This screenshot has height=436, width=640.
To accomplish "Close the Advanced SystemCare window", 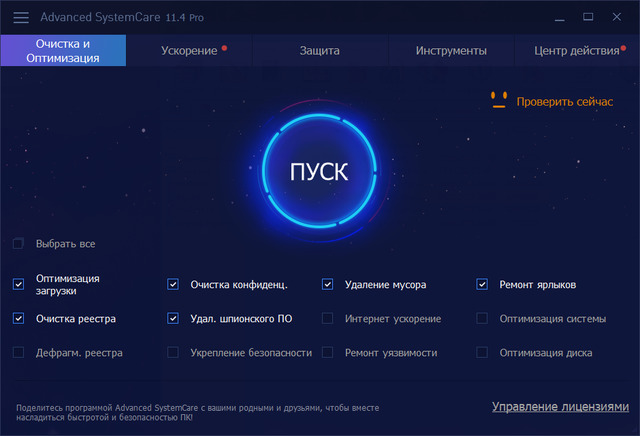I will pos(617,17).
